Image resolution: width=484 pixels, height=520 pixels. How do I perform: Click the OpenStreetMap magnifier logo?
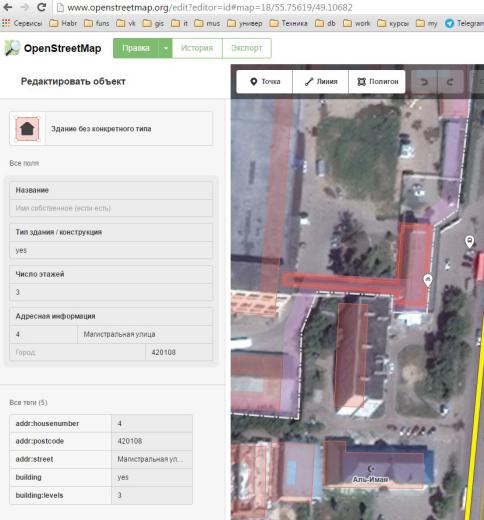tap(12, 48)
